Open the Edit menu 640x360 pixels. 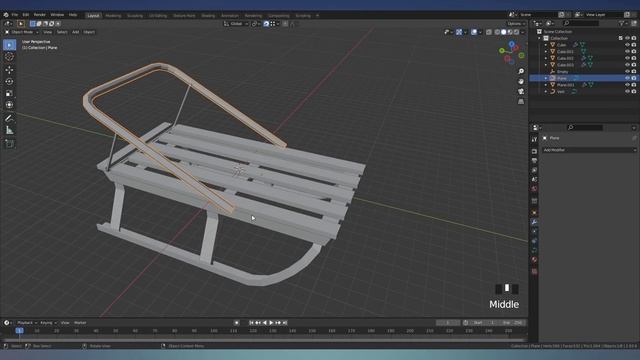[26, 15]
